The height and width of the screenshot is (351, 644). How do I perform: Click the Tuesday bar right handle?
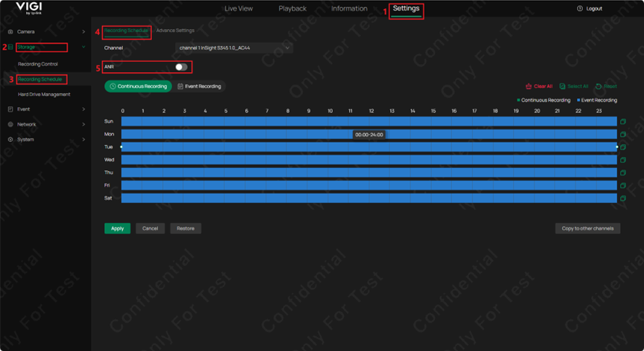pyautogui.click(x=617, y=146)
